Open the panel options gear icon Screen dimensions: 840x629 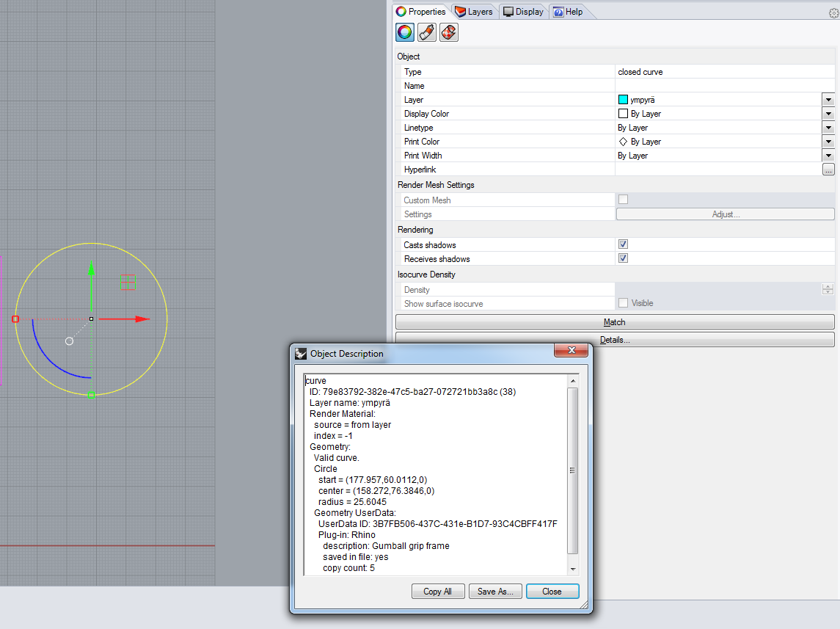point(834,13)
